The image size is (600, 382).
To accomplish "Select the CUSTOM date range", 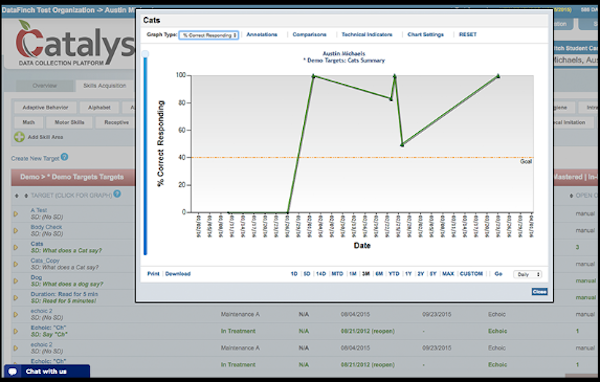I will click(471, 274).
